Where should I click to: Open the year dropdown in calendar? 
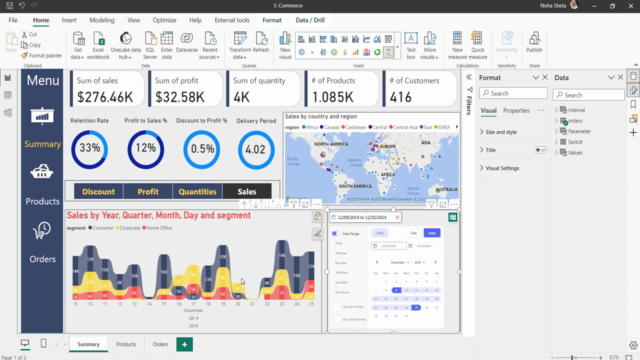point(420,262)
